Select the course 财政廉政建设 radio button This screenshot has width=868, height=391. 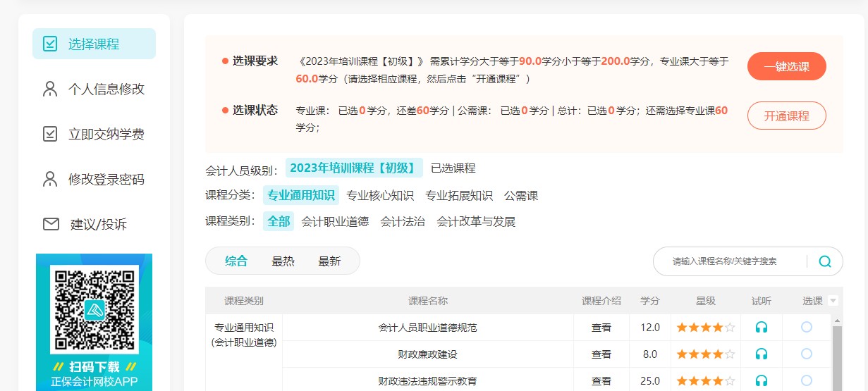coord(807,354)
